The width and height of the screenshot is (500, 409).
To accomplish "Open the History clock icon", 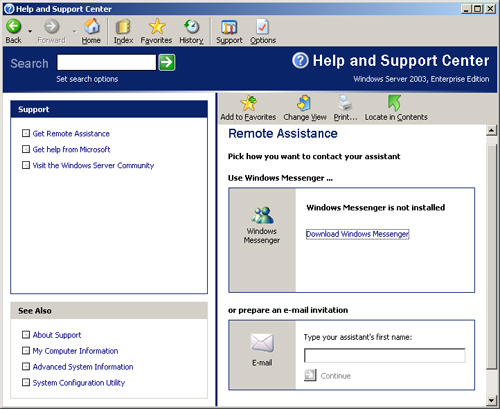I will (x=192, y=27).
